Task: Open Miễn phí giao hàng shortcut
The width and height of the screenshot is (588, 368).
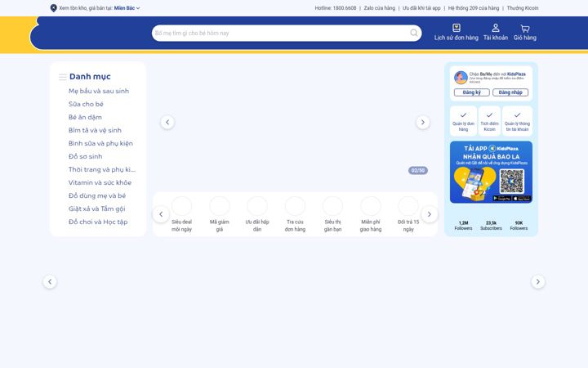Action: click(x=371, y=215)
